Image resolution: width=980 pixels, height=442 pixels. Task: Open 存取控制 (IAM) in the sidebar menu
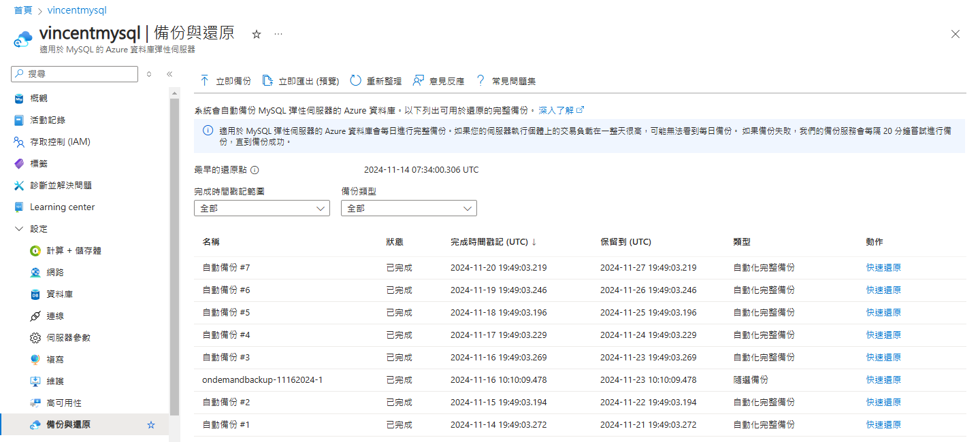point(60,142)
